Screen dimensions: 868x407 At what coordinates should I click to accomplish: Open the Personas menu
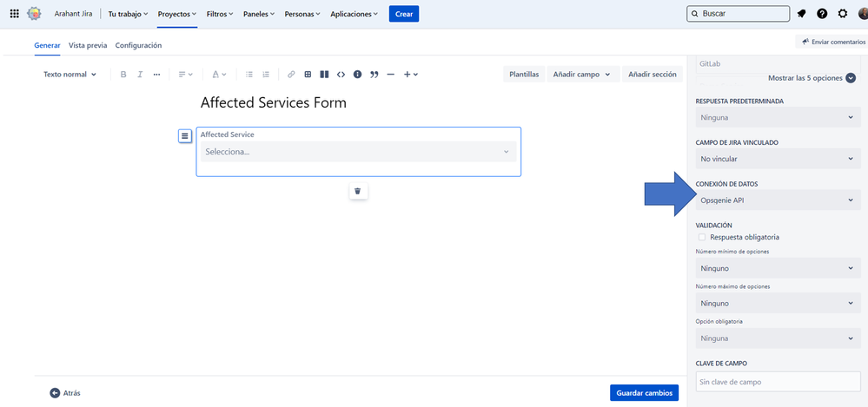pyautogui.click(x=302, y=14)
